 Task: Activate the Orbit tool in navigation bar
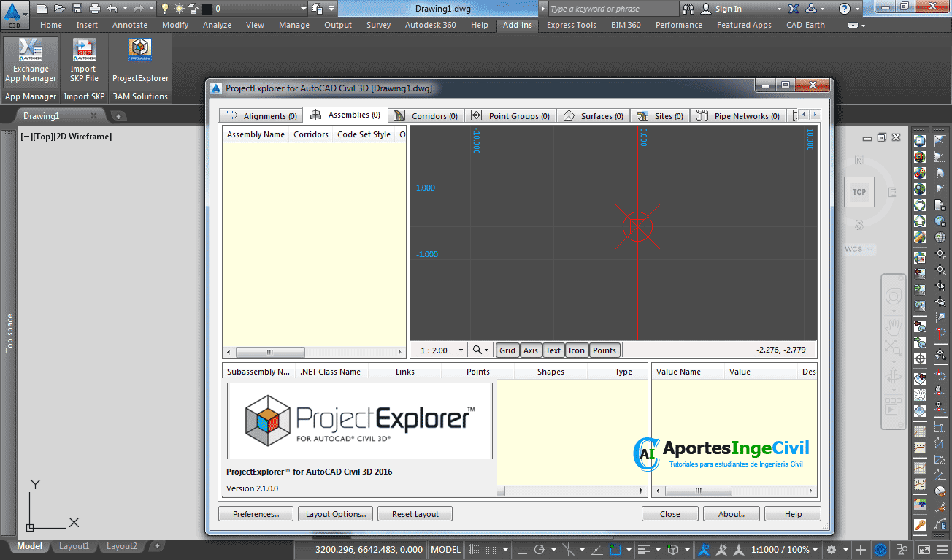click(x=894, y=377)
